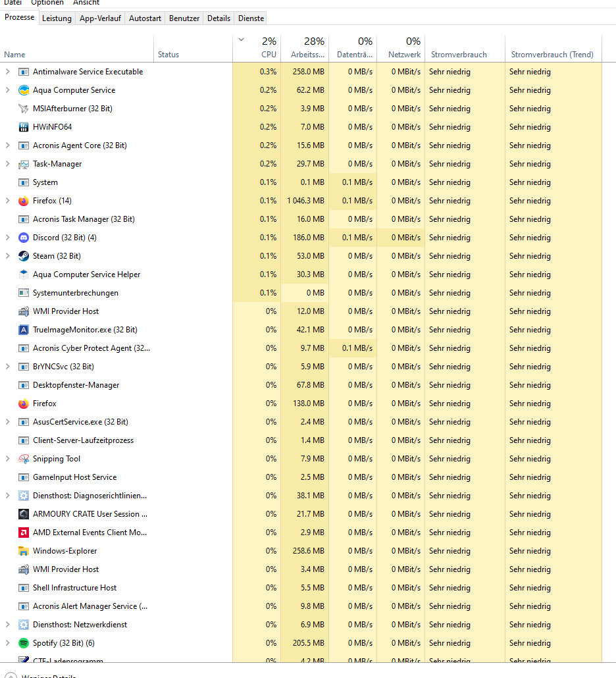Open the Dienste tab
The width and height of the screenshot is (616, 678).
251,18
